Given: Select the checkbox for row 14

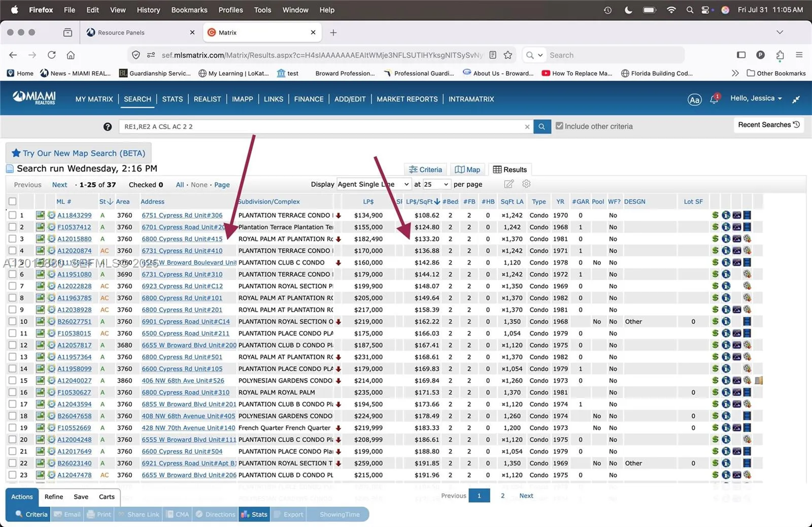Looking at the screenshot, I should coord(12,369).
